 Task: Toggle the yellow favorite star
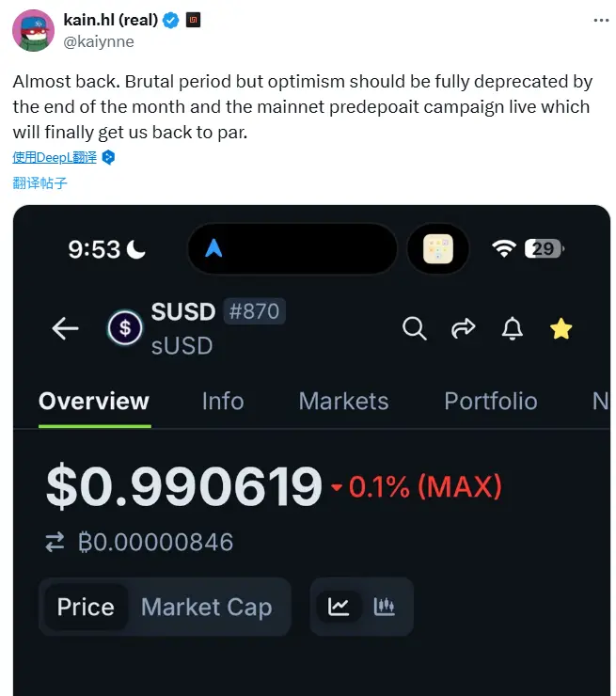click(x=561, y=327)
